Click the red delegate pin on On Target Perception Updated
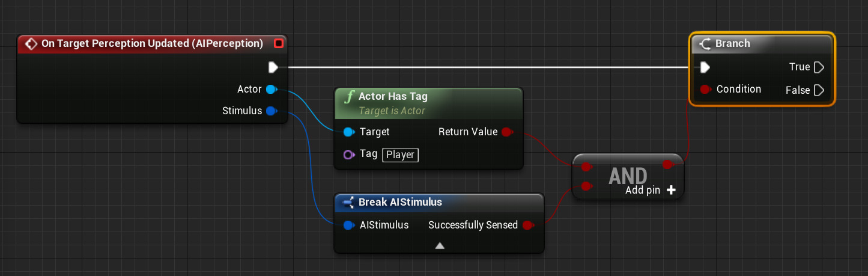Image resolution: width=868 pixels, height=276 pixels. [278, 43]
